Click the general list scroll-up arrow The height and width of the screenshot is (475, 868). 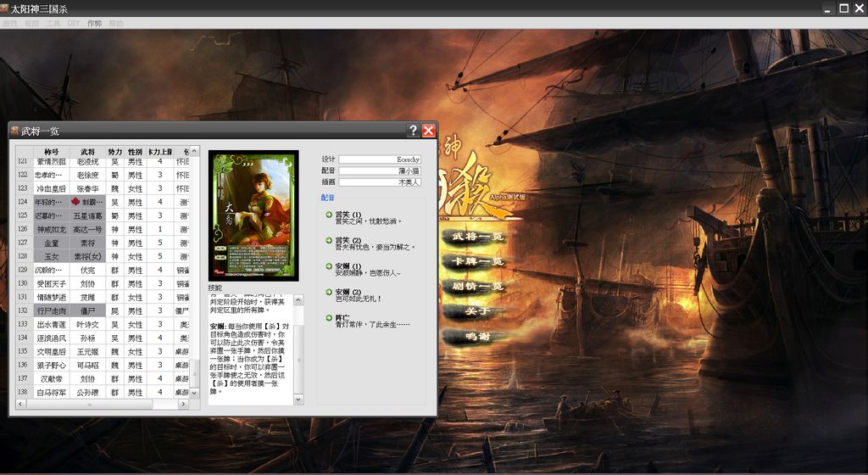coord(194,151)
